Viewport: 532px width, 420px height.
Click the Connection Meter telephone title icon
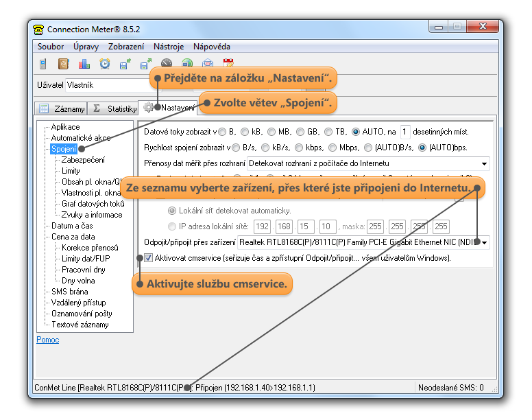(38, 30)
